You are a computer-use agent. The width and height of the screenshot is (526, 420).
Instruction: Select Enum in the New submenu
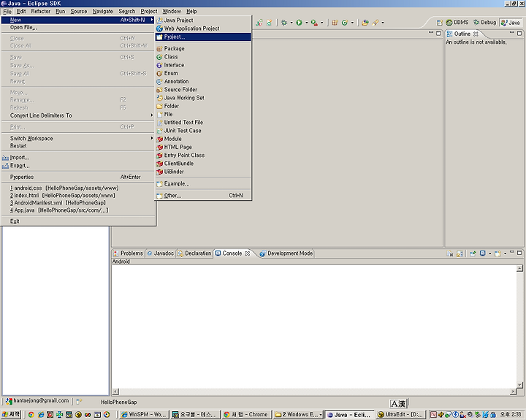(x=203, y=73)
